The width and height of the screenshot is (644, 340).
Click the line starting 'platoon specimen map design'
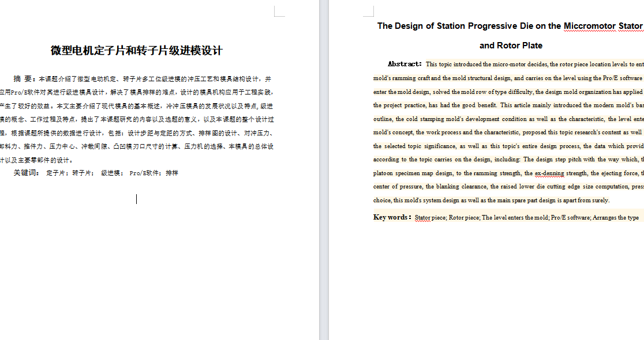point(508,173)
